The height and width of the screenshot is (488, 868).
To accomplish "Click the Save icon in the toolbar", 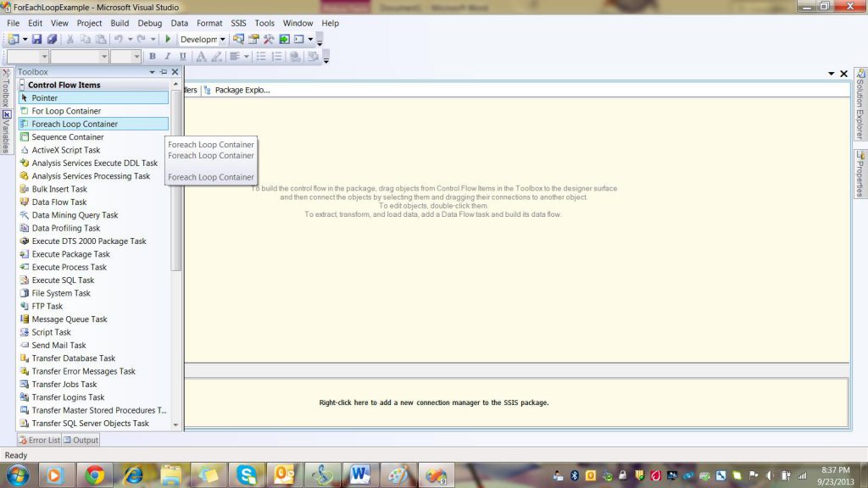I will pos(37,39).
